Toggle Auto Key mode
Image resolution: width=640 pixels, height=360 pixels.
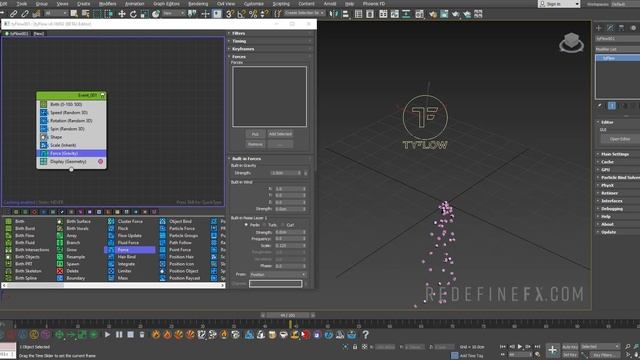(x=570, y=347)
